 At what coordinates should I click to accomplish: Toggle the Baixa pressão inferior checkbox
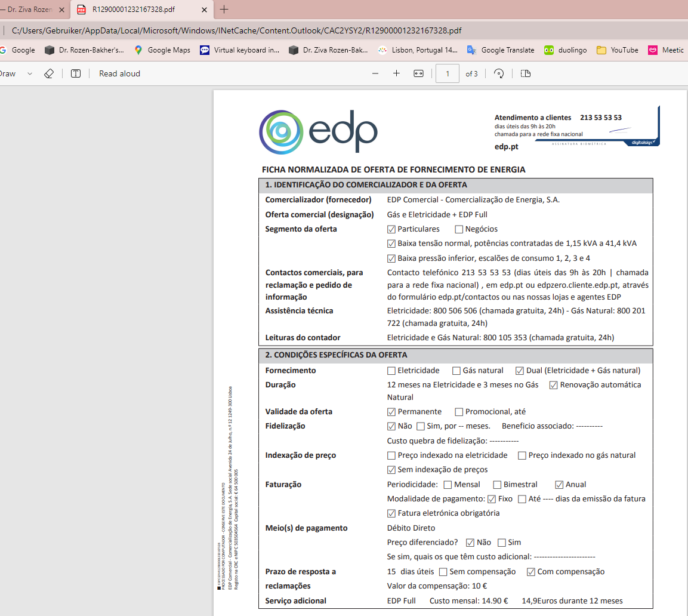tap(391, 258)
